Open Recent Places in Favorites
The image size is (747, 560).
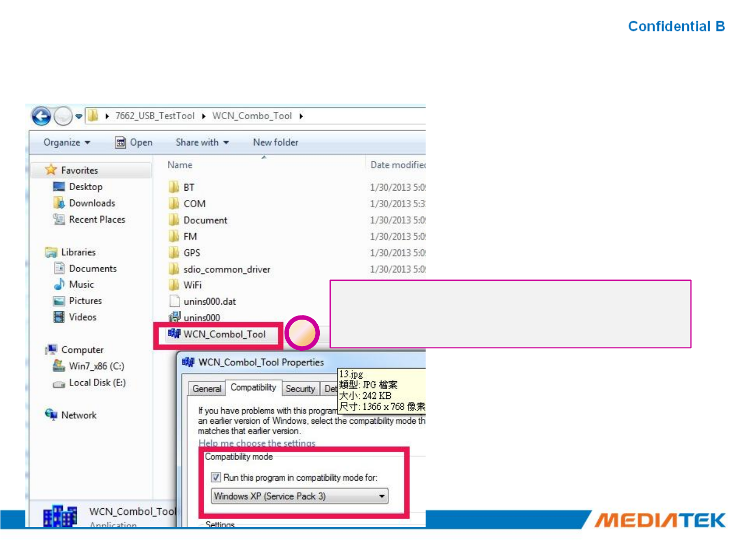(x=89, y=220)
